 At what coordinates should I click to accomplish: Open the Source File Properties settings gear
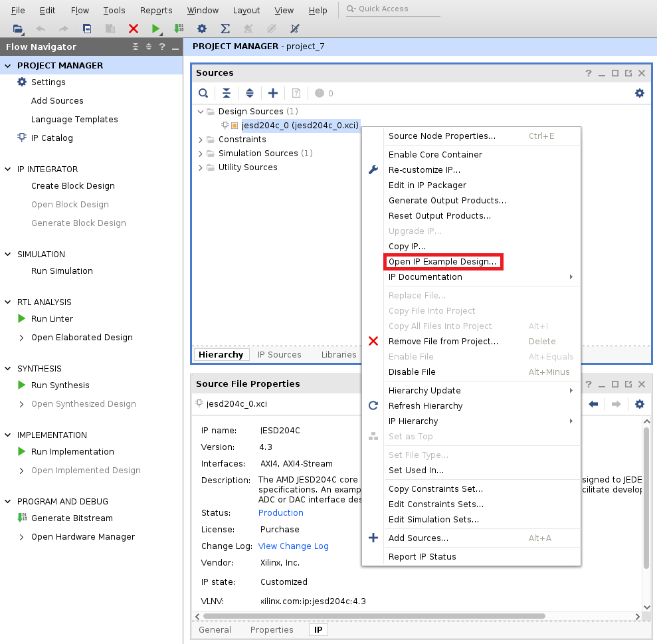[640, 404]
